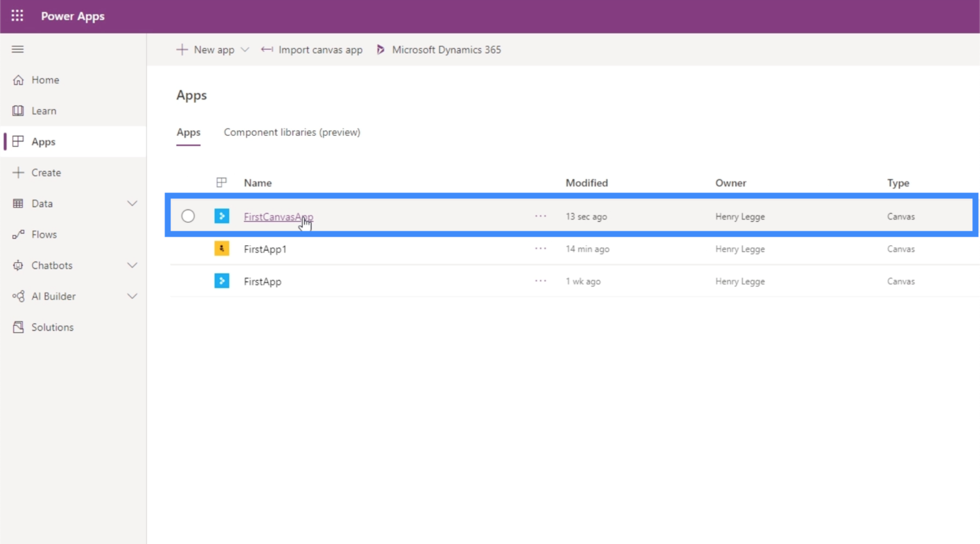Click the Flows icon in sidebar
Screen dimensions: 980x544
(18, 235)
